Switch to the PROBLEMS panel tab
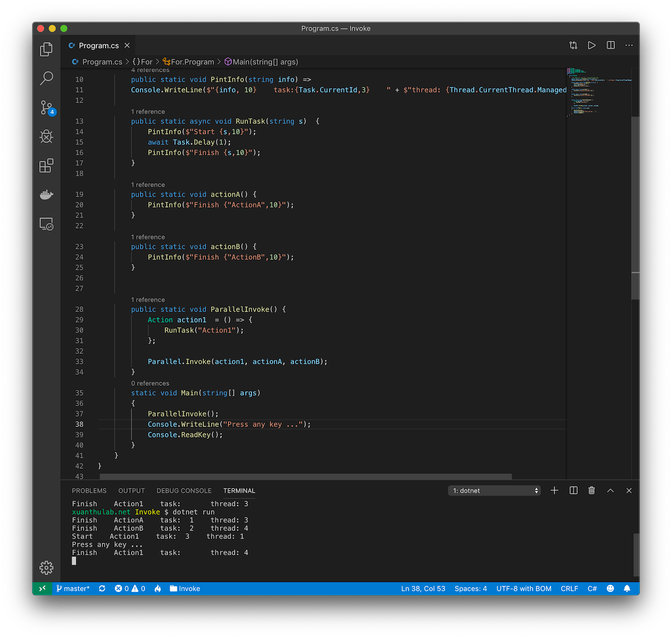The height and width of the screenshot is (638, 672). [x=89, y=491]
